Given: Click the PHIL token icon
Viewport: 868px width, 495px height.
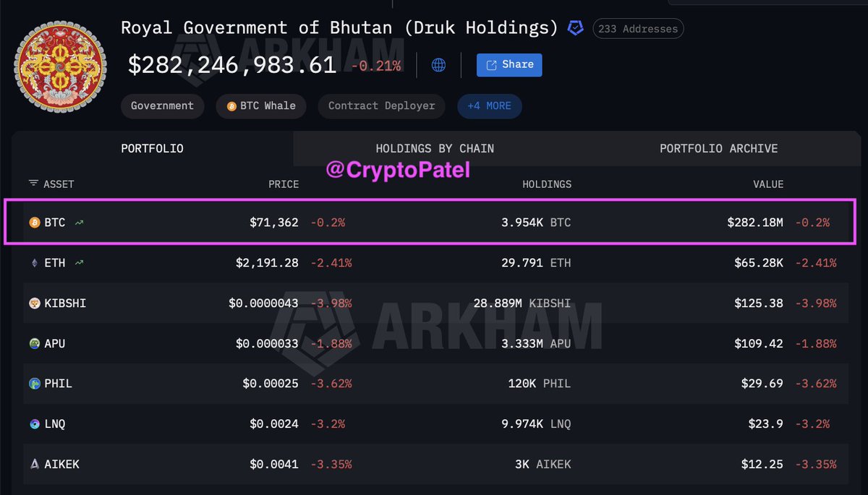Looking at the screenshot, I should point(34,384).
